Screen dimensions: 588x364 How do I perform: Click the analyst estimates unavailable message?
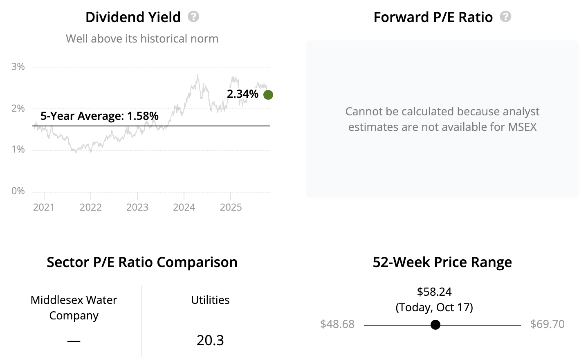pos(442,119)
